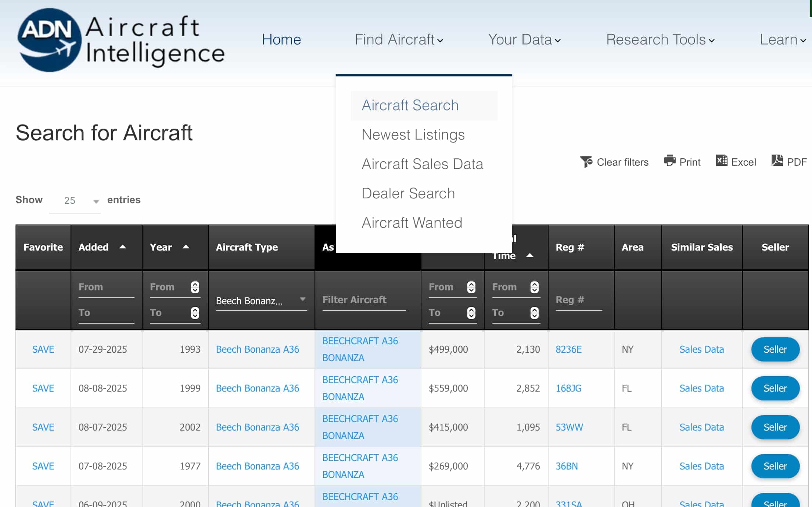The height and width of the screenshot is (507, 812).
Task: Click Seller button for 36BN row
Action: [775, 466]
